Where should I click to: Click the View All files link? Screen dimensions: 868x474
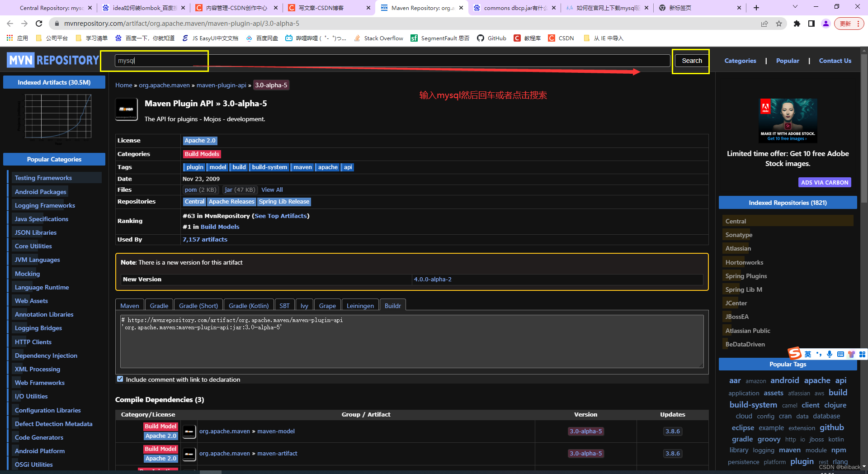coord(272,190)
